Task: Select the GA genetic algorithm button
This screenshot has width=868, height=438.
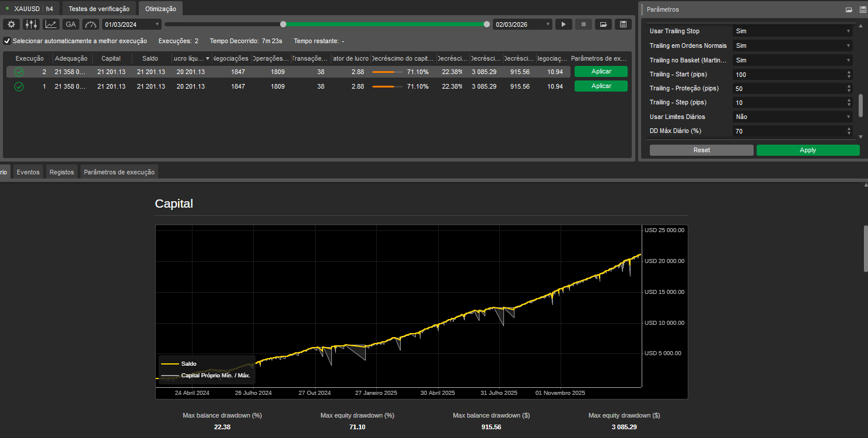Action: point(71,24)
